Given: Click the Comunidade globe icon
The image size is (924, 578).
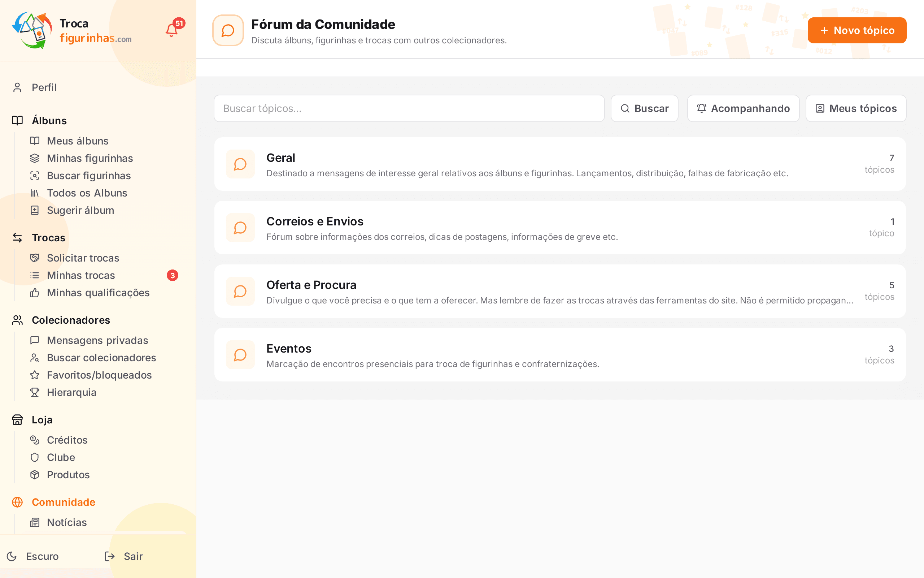Looking at the screenshot, I should [17, 502].
